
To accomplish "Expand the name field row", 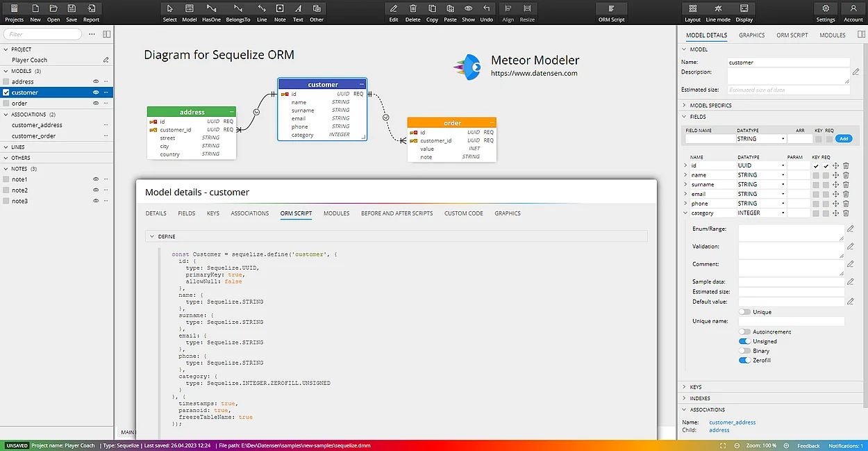I will pyautogui.click(x=685, y=175).
